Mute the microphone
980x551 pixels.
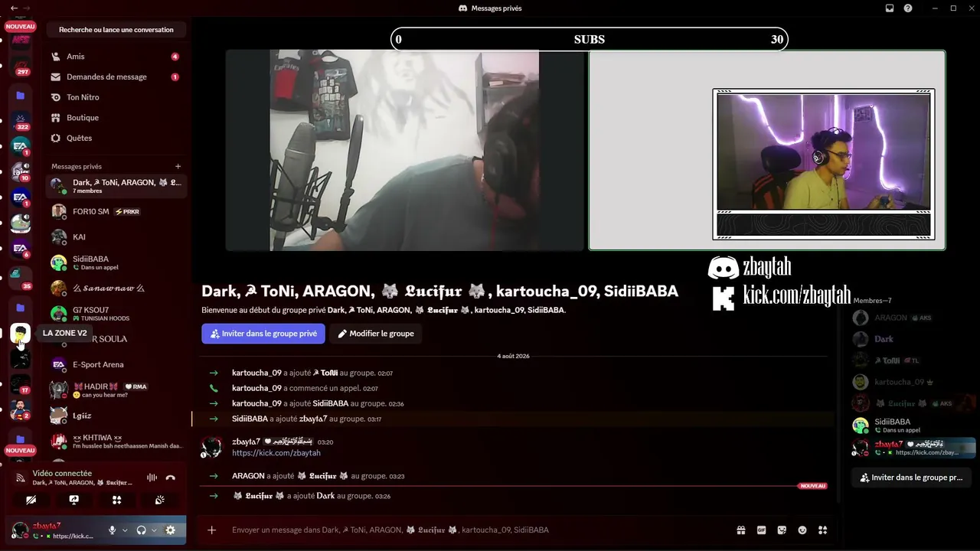coord(112,530)
